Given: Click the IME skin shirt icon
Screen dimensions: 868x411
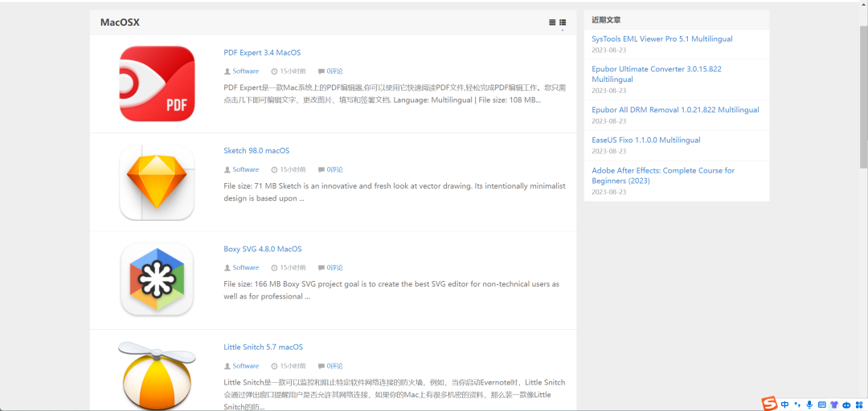Looking at the screenshot, I should tap(834, 405).
